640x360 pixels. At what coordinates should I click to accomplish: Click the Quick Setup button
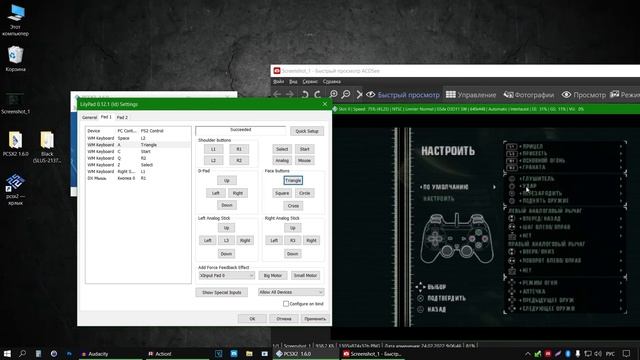click(x=307, y=131)
